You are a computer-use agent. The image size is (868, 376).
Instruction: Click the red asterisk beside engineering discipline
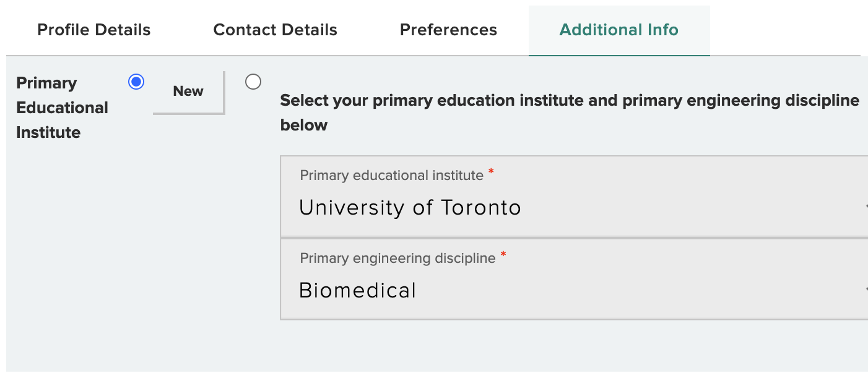(503, 254)
